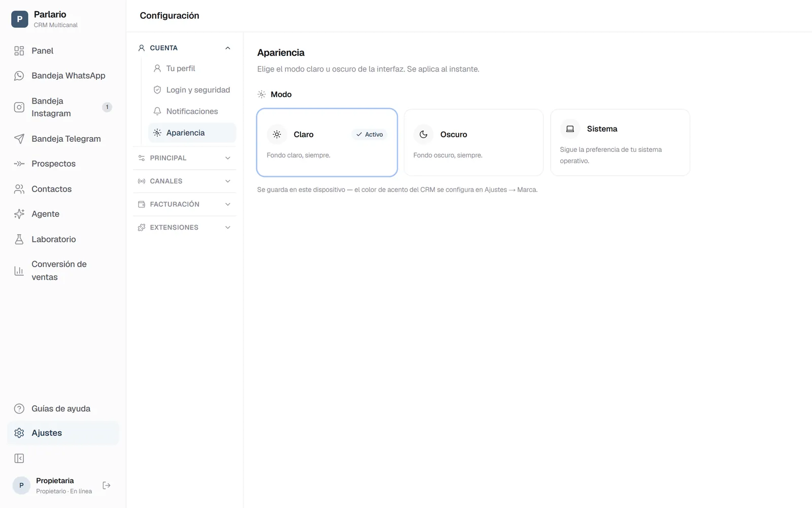Open Guías de ayuda
This screenshot has width=812, height=508.
pyautogui.click(x=63, y=409)
